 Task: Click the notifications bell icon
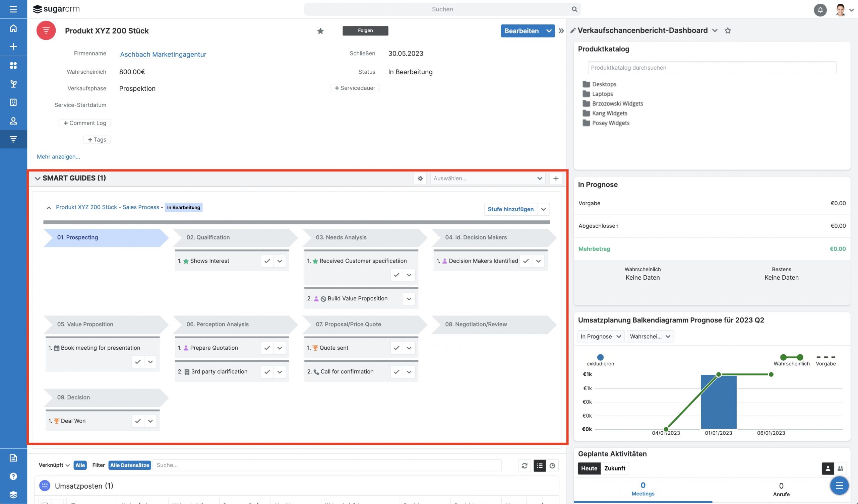click(820, 10)
